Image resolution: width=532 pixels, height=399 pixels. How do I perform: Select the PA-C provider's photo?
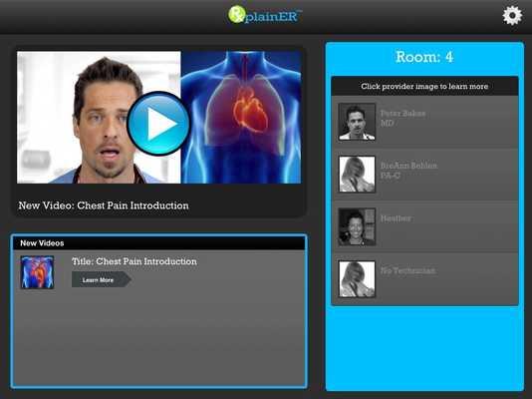pos(357,175)
